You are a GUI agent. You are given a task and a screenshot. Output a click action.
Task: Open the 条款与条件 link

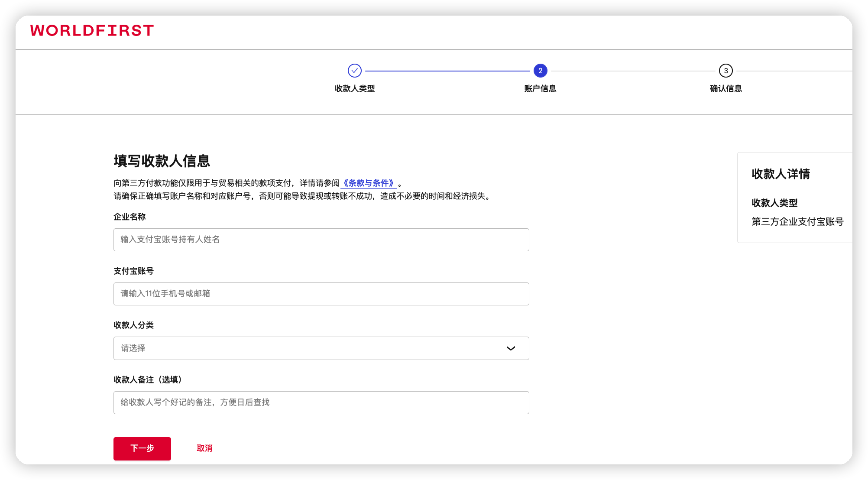point(368,183)
